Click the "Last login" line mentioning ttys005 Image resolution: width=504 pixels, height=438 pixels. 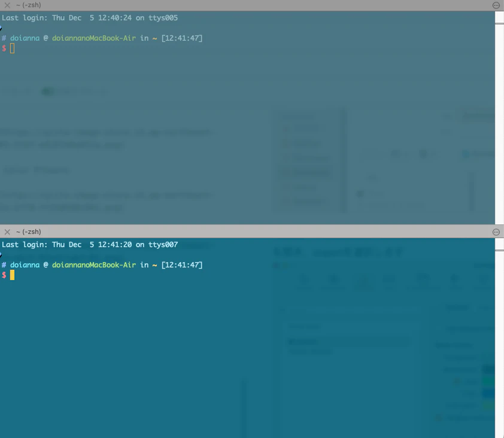tap(90, 18)
